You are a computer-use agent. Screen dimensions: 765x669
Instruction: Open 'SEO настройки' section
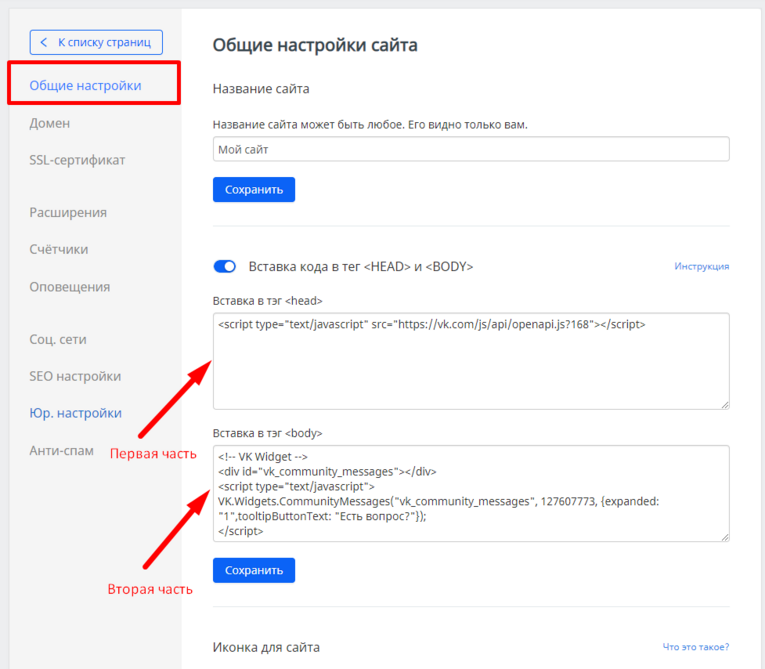coord(75,376)
